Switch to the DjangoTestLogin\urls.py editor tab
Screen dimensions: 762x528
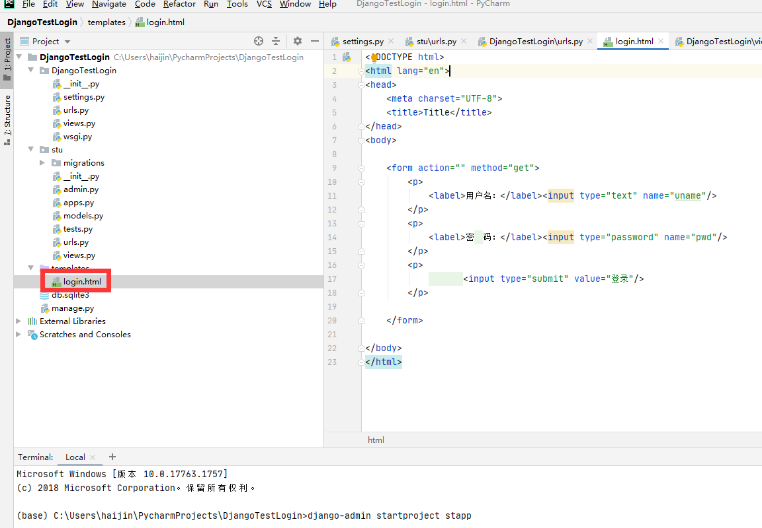coord(536,41)
